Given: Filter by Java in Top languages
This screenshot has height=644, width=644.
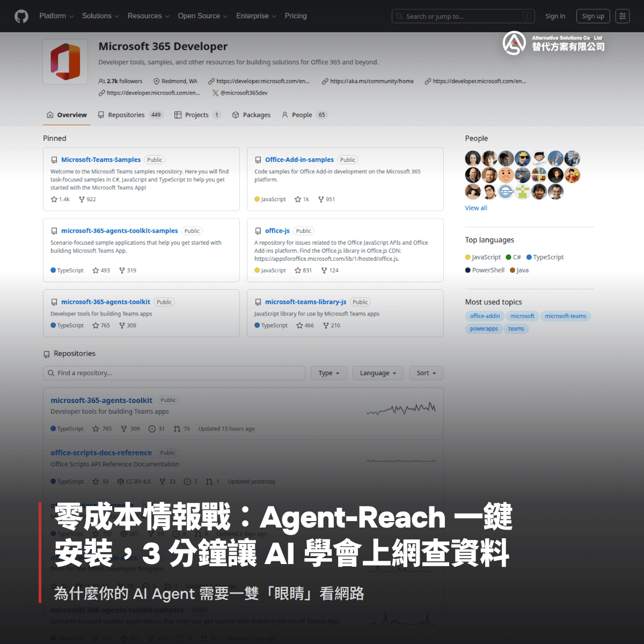Looking at the screenshot, I should [x=519, y=270].
